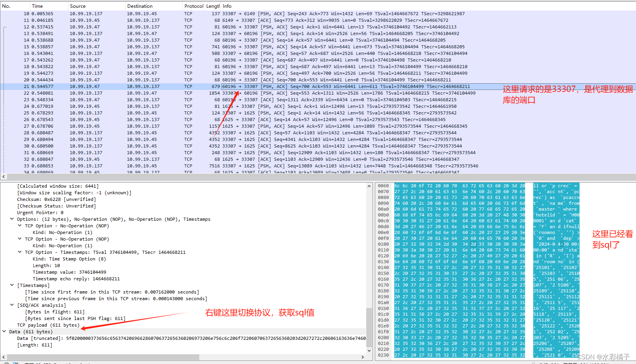Select the [Length: 611] line
The width and height of the screenshot is (636, 364).
35,345
